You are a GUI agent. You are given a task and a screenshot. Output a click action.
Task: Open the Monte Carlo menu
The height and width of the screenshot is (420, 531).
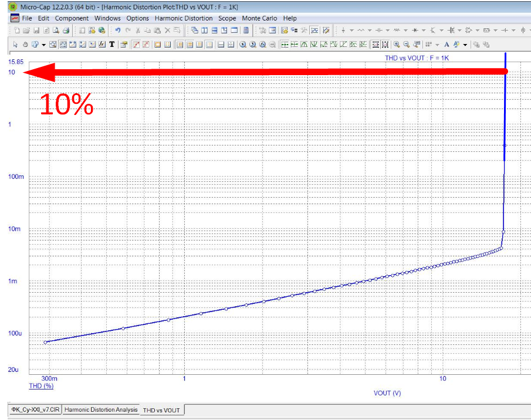(259, 18)
